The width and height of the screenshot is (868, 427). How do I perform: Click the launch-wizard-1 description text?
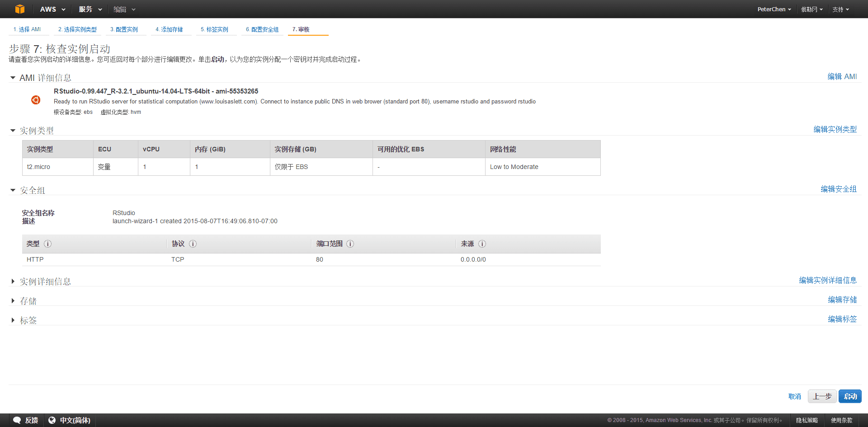click(x=195, y=221)
